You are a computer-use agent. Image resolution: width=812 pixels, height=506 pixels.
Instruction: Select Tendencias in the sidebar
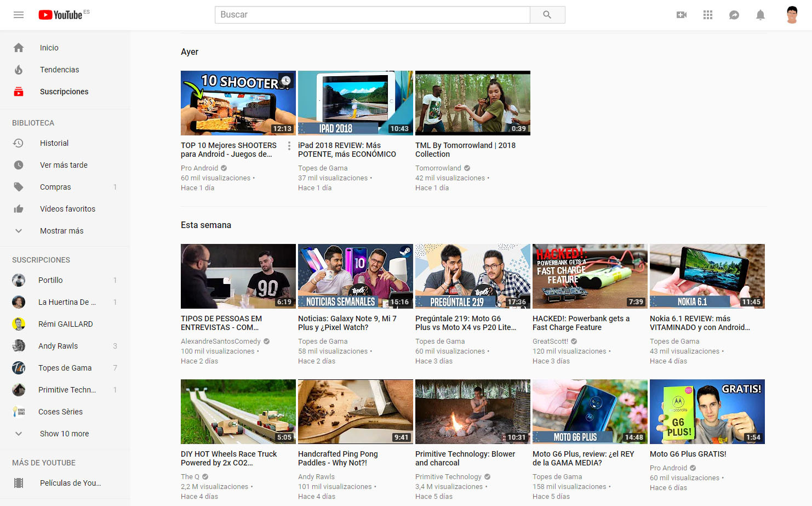59,70
